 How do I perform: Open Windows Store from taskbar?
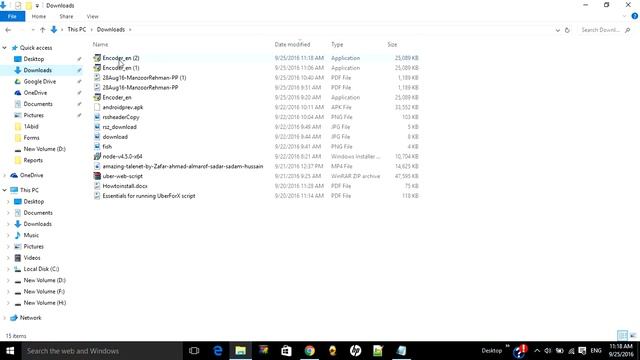[x=286, y=351]
